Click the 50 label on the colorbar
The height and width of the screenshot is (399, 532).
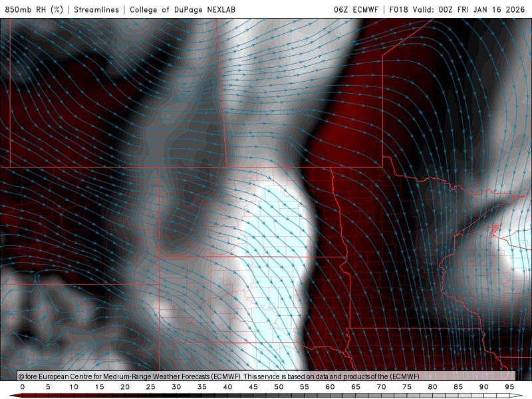[279, 387]
